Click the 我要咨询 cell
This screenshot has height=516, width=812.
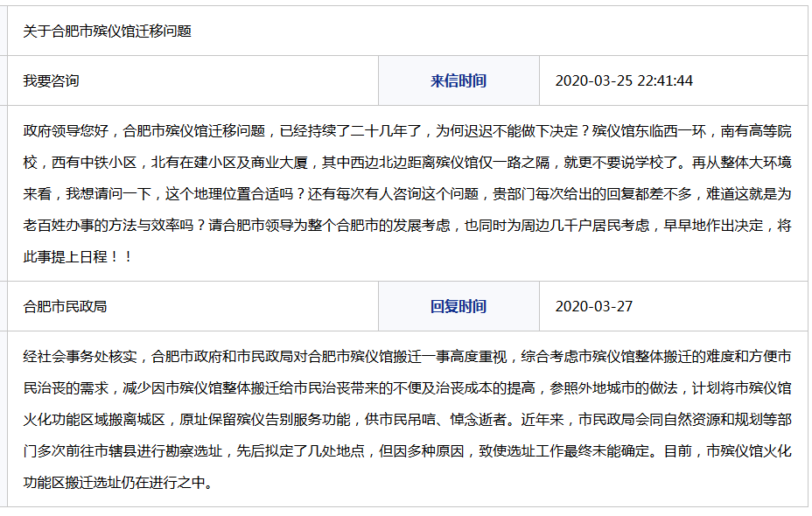pos(192,80)
